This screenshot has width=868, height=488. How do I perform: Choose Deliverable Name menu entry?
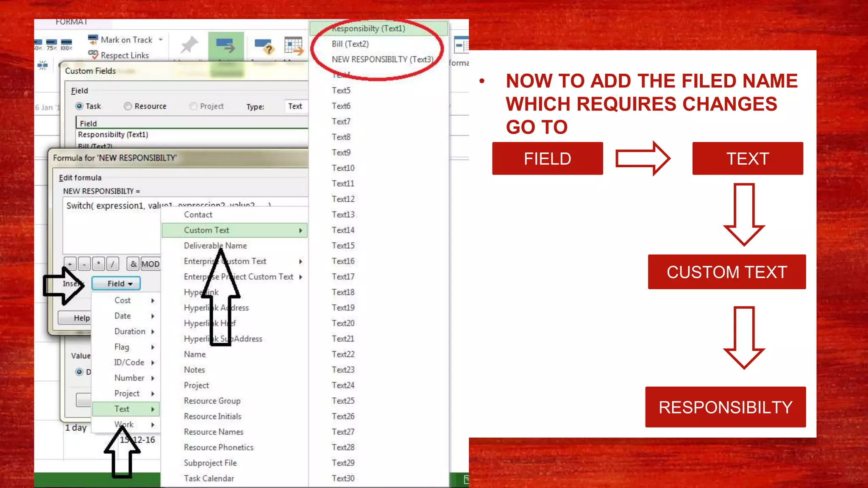pyautogui.click(x=234, y=246)
